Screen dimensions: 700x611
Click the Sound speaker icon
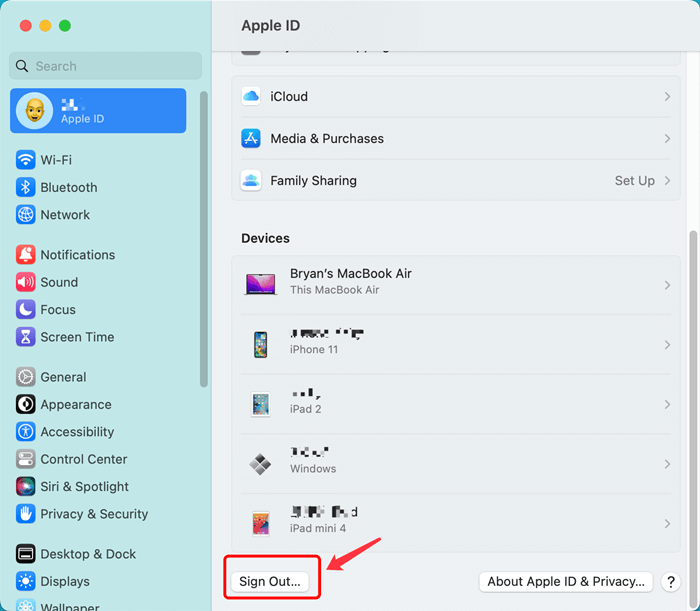click(x=25, y=282)
